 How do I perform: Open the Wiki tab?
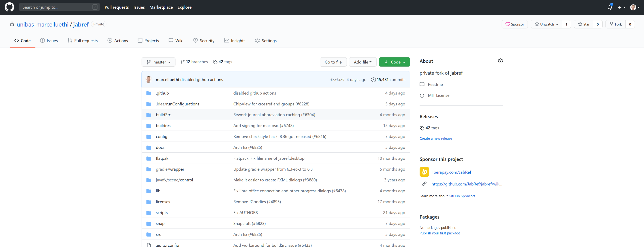click(176, 41)
